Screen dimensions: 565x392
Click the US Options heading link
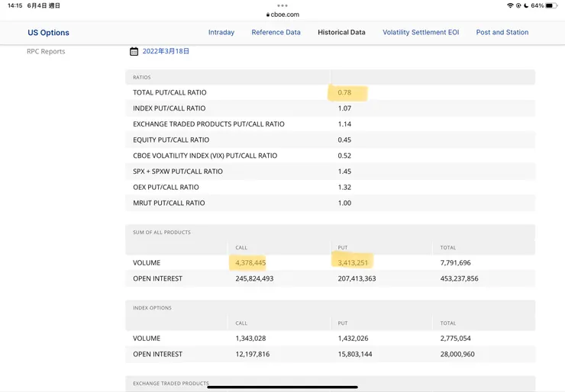[48, 33]
